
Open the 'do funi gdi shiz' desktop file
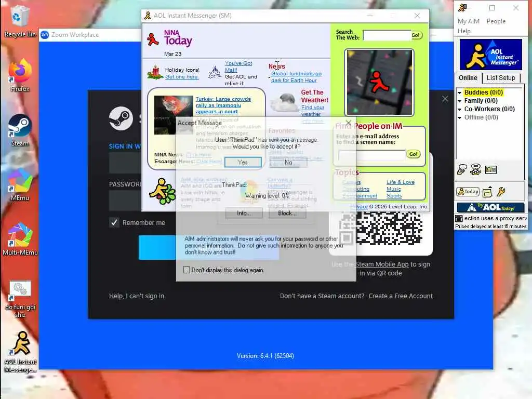pyautogui.click(x=20, y=299)
